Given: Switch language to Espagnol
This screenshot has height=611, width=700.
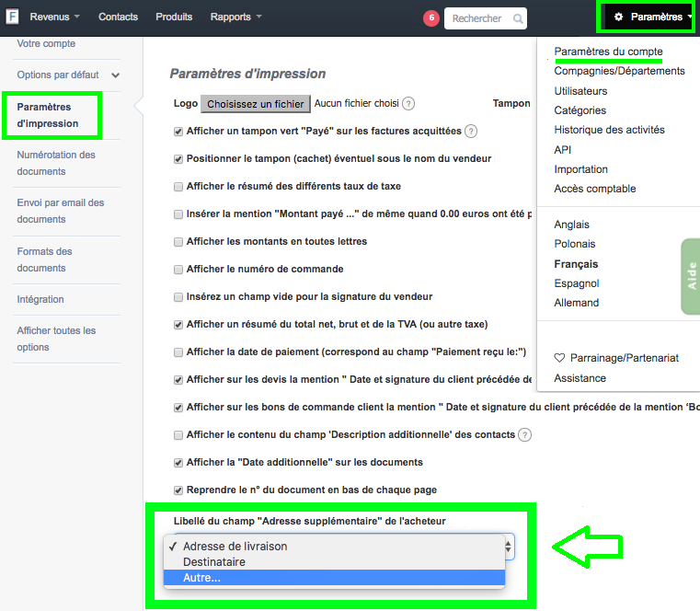Looking at the screenshot, I should [x=577, y=283].
